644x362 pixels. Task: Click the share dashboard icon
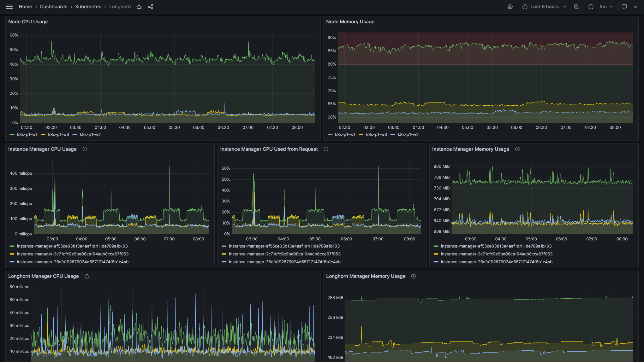(x=151, y=7)
